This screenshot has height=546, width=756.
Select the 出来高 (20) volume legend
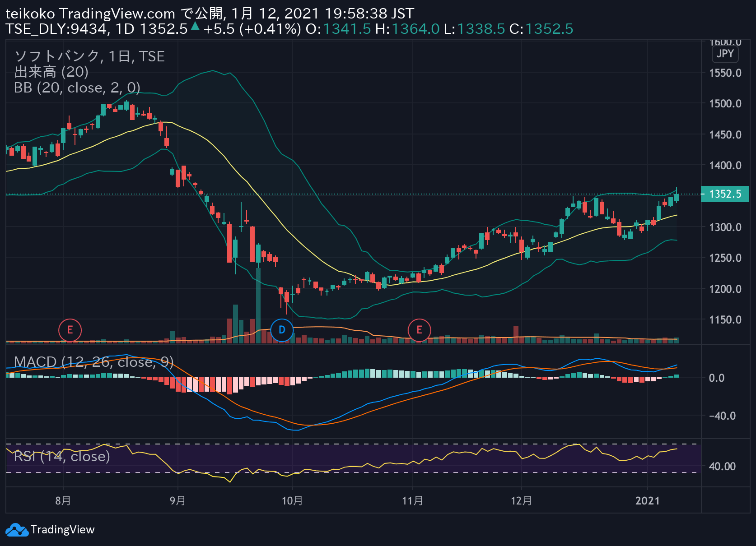51,72
